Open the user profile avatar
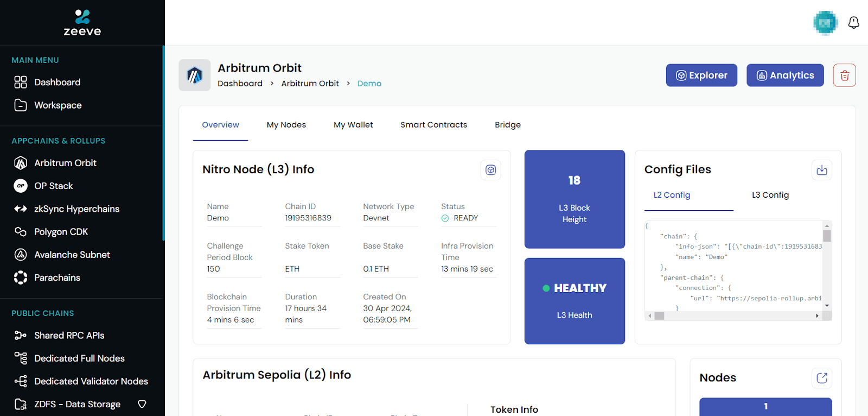This screenshot has height=416, width=868. tap(826, 23)
